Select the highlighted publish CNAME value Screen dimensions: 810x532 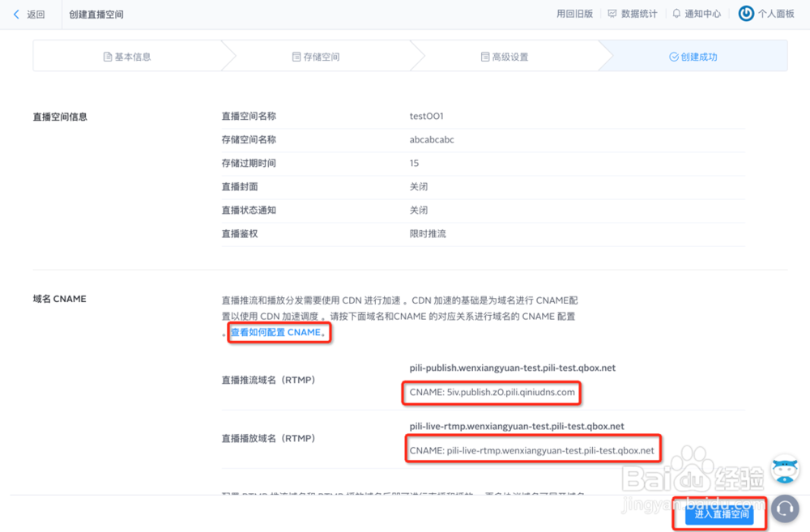pos(492,393)
